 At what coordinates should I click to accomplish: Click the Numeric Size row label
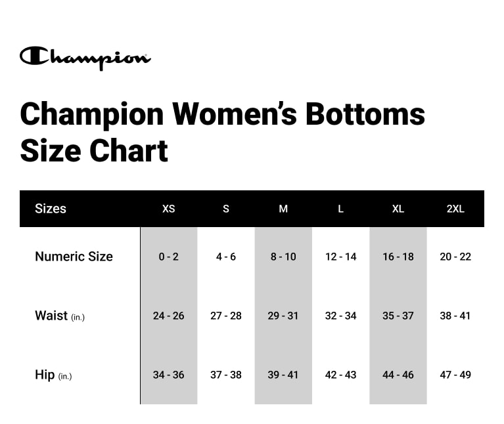74,257
